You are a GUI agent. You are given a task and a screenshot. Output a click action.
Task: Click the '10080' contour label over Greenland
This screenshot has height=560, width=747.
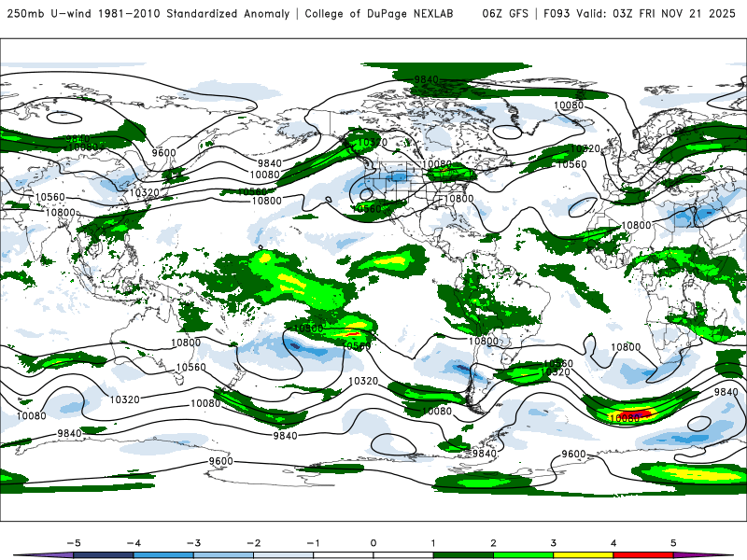(x=569, y=105)
